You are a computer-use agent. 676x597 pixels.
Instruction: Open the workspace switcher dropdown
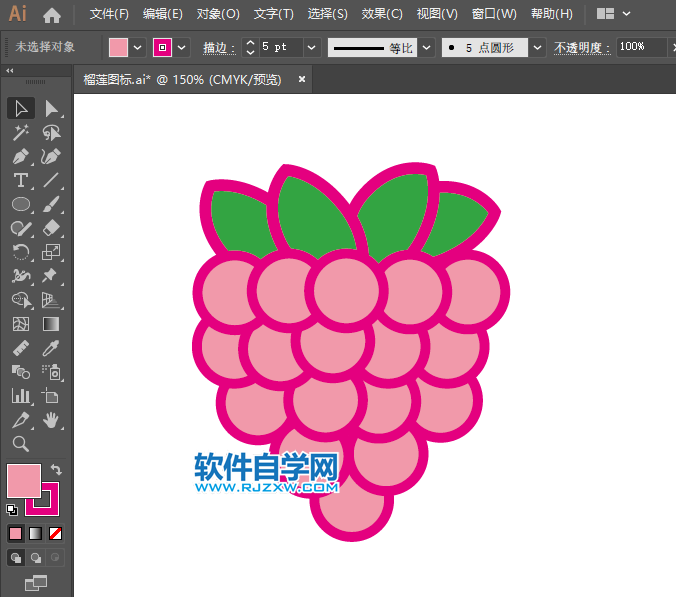point(627,14)
